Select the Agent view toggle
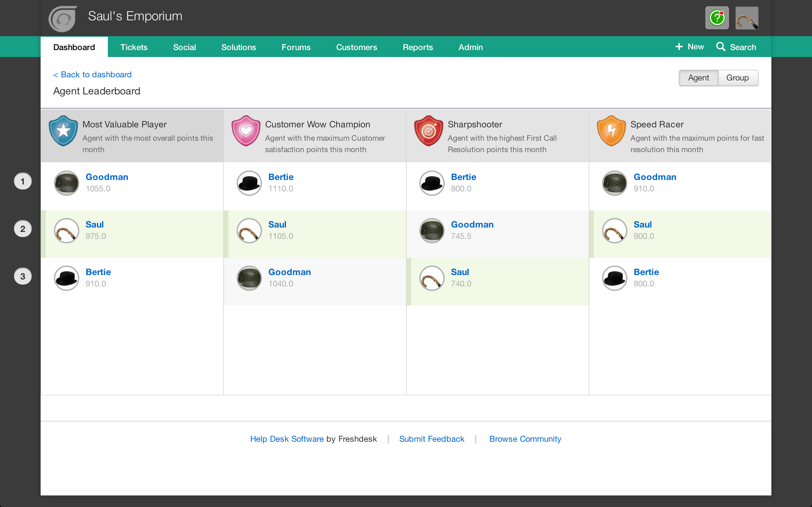Screen dimensions: 812x507 [698, 78]
